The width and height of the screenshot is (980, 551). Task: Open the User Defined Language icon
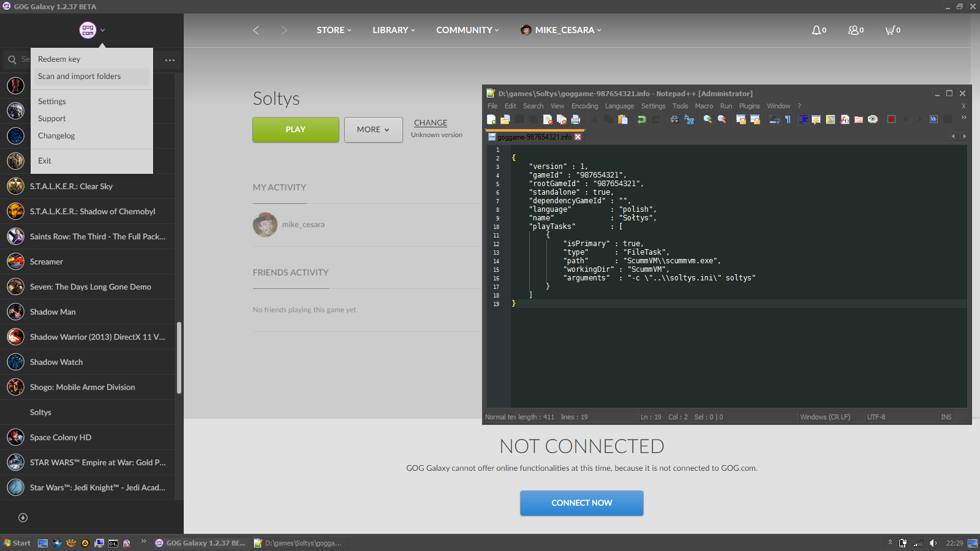click(x=816, y=119)
